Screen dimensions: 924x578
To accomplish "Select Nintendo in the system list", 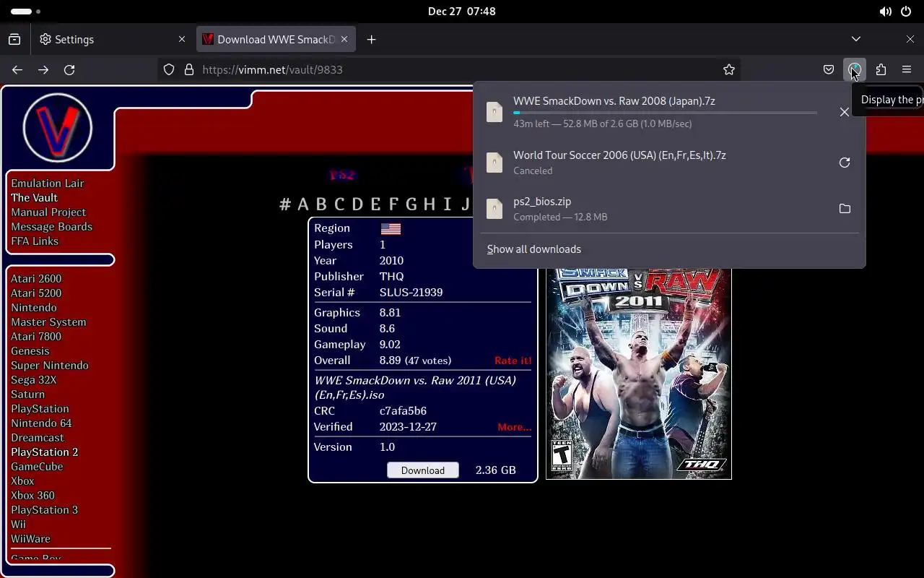I will click(33, 308).
